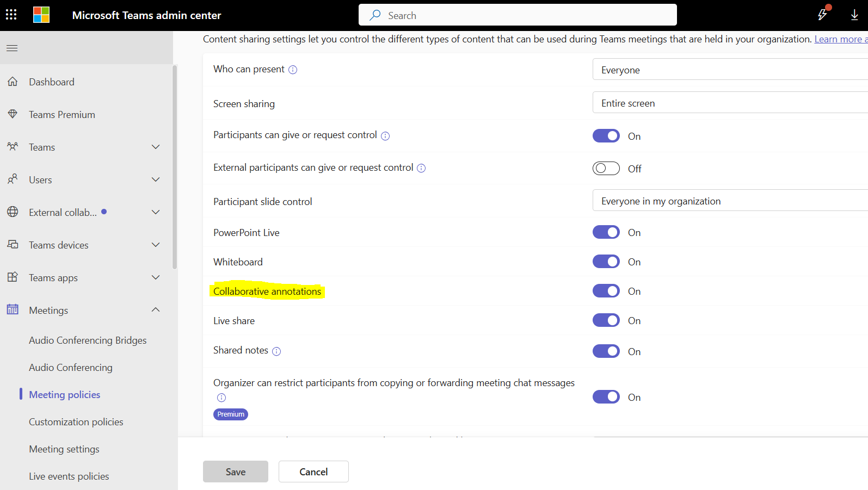Expand External collaboration chevron
The image size is (868, 490).
[156, 212]
